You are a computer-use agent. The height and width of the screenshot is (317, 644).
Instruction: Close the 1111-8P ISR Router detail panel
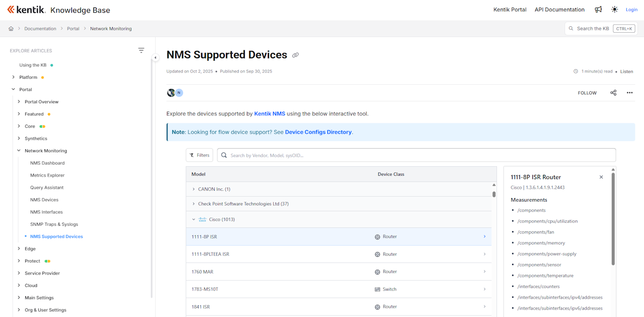pos(601,176)
